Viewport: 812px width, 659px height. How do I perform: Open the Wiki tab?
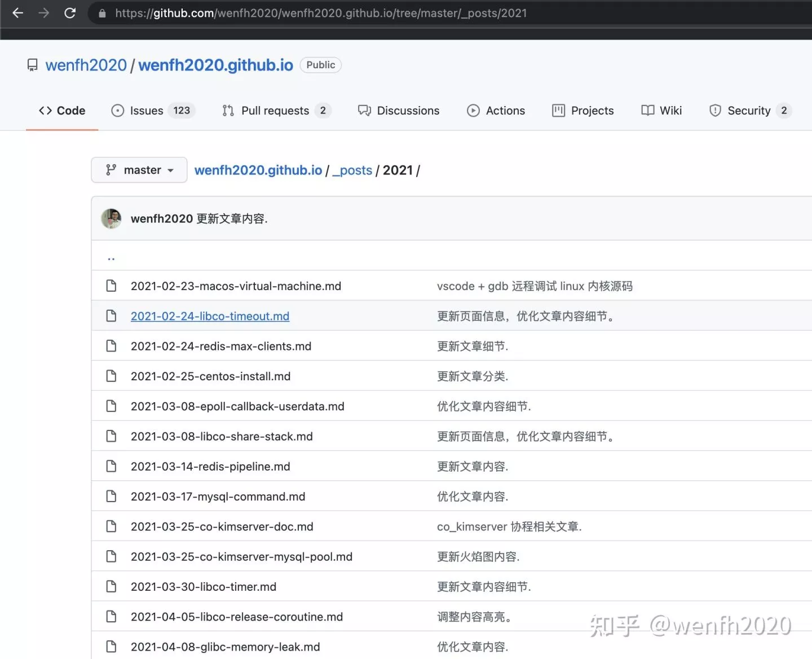pos(661,111)
